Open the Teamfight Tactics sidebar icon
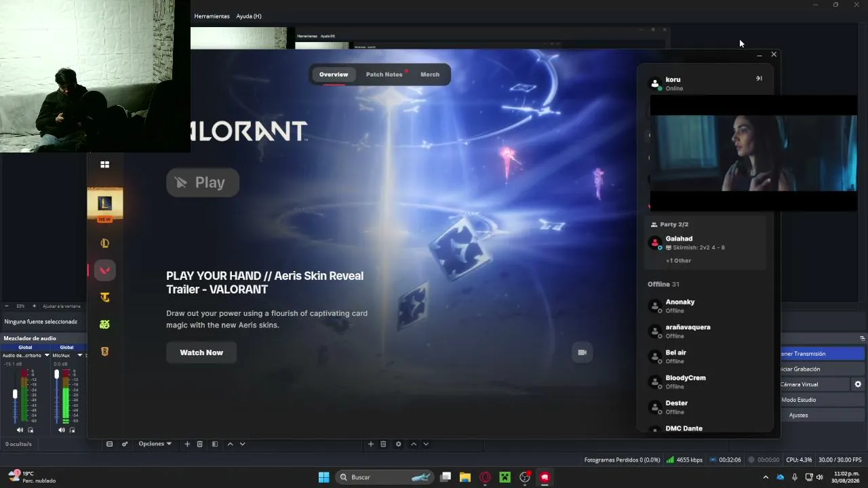 pyautogui.click(x=104, y=298)
